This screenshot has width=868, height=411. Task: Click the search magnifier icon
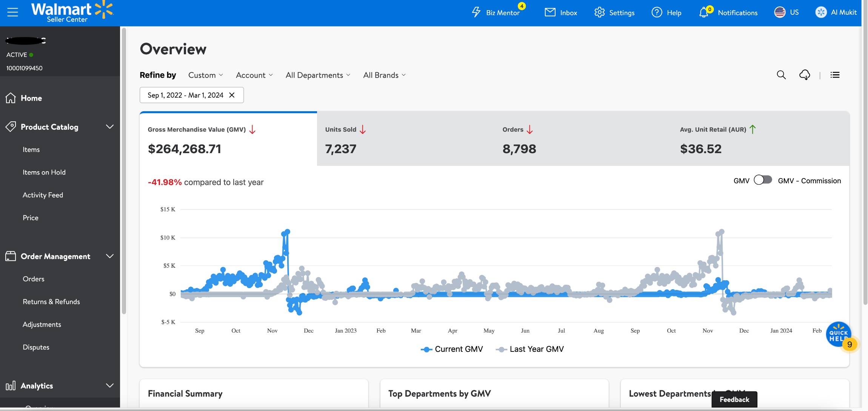click(x=781, y=75)
